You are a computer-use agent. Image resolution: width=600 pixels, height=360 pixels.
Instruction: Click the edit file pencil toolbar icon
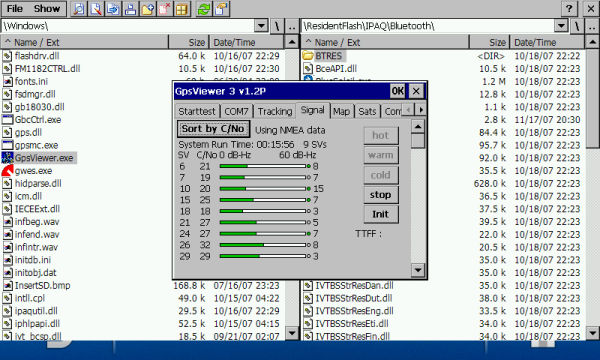coord(96,9)
